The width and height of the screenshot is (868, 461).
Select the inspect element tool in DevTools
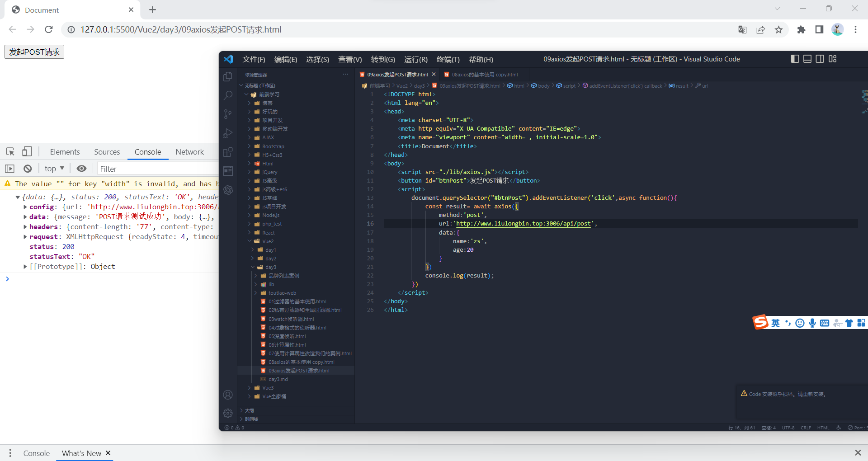coord(10,151)
